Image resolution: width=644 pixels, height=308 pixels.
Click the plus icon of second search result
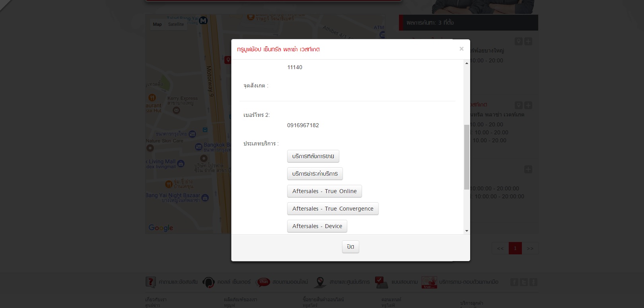528,105
